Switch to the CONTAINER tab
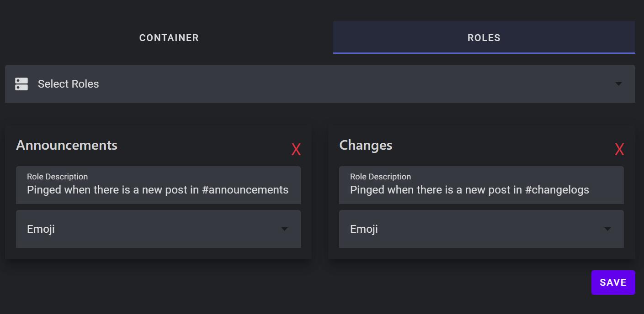 point(169,37)
